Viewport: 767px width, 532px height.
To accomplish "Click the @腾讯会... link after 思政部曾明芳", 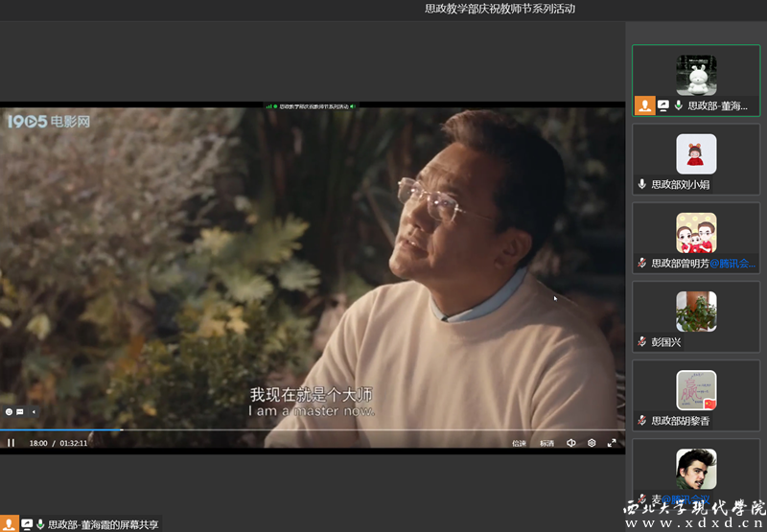I will [x=732, y=264].
